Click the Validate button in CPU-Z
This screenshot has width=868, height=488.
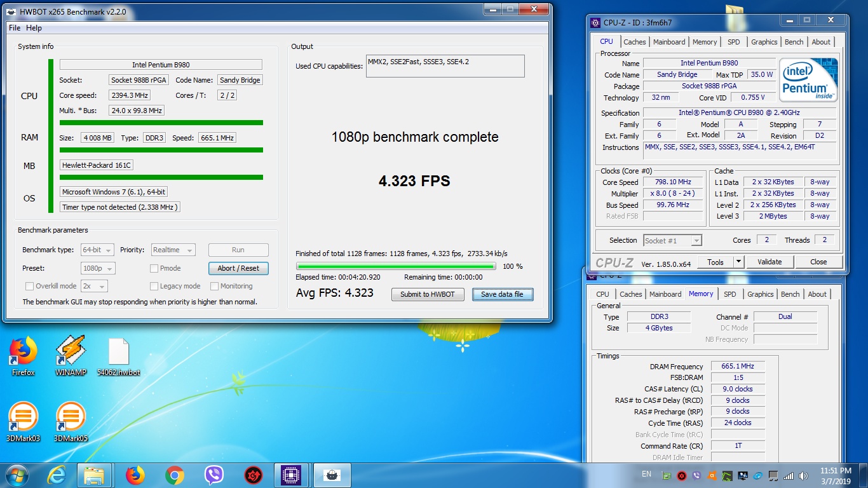tap(770, 262)
